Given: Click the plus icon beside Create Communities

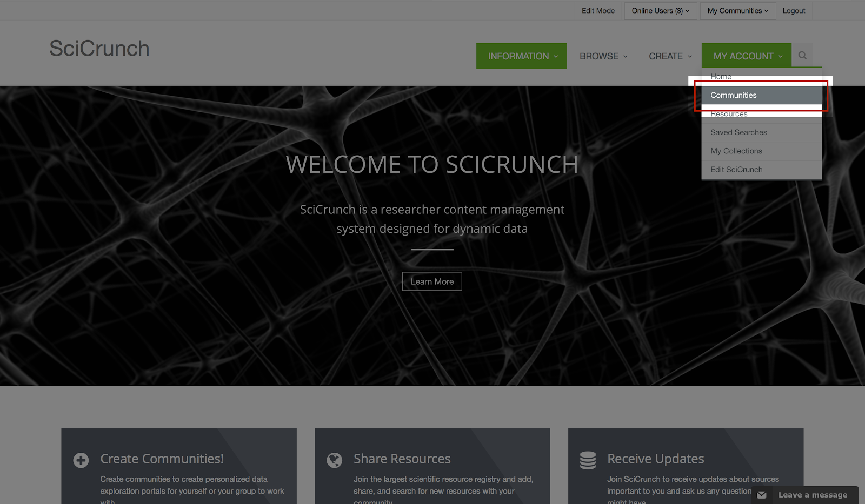Looking at the screenshot, I should point(81,460).
